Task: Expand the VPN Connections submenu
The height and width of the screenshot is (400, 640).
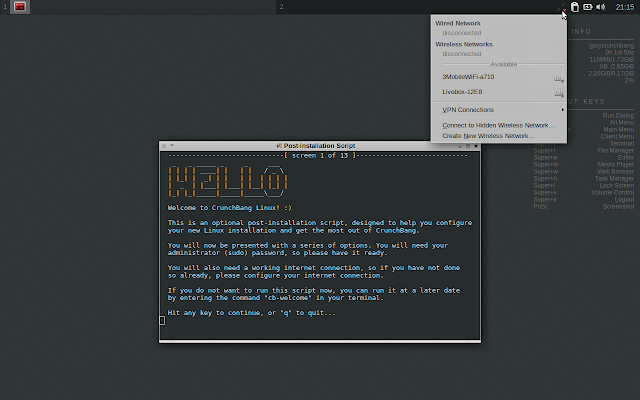Action: 499,110
